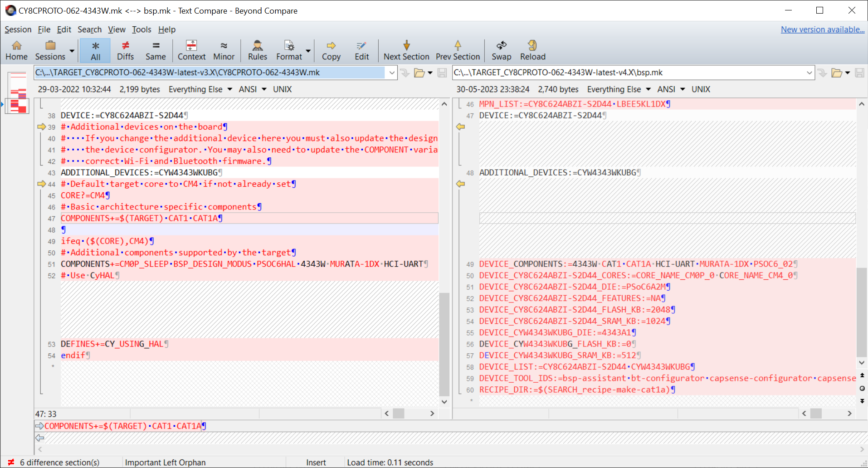Screen dimensions: 868x468
Task: Click left pane horizontal scroll right arrow
Action: [432, 413]
